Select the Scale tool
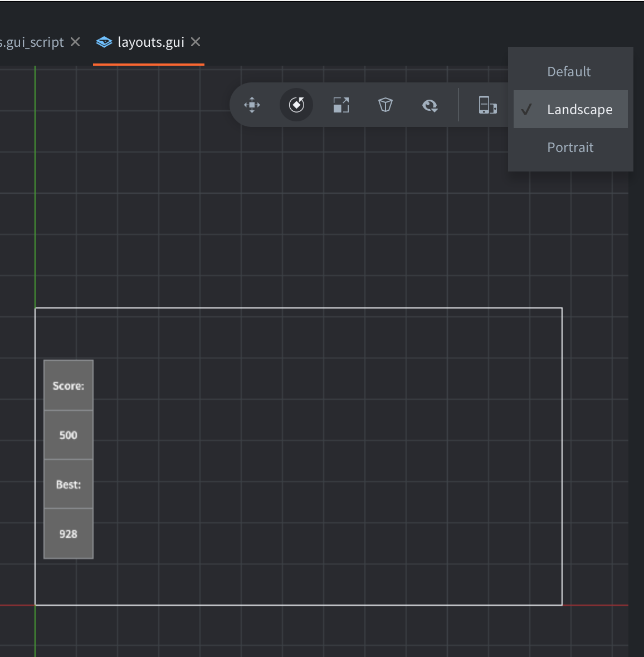Viewport: 644px width, 657px height. tap(341, 105)
